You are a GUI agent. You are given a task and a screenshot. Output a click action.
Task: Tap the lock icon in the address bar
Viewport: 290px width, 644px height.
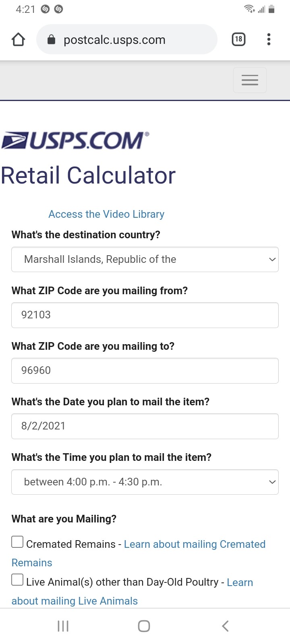51,39
